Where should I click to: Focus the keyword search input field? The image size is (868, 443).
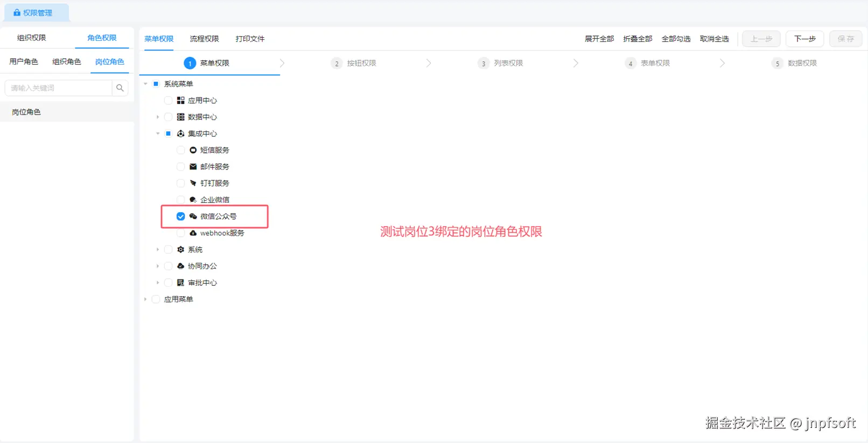58,88
